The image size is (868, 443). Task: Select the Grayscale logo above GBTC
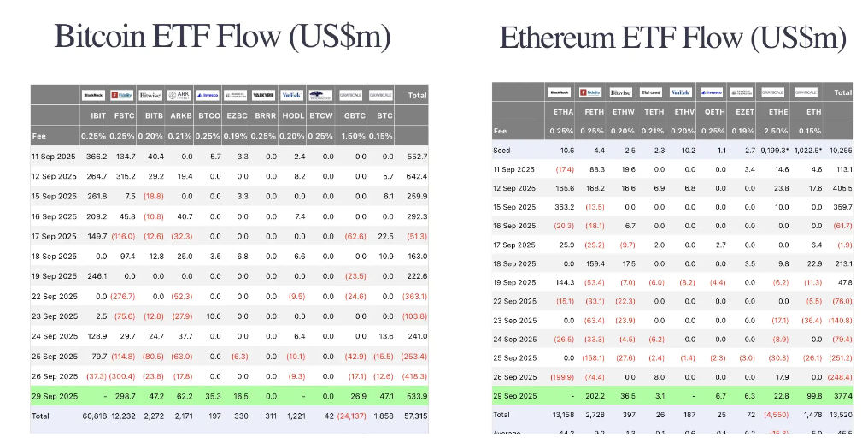[x=350, y=95]
